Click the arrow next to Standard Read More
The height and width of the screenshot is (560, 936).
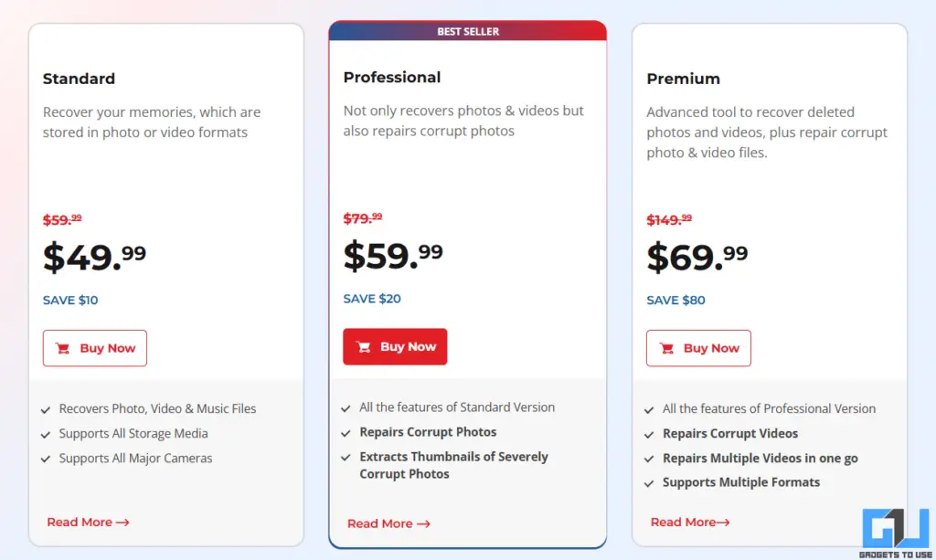122,523
